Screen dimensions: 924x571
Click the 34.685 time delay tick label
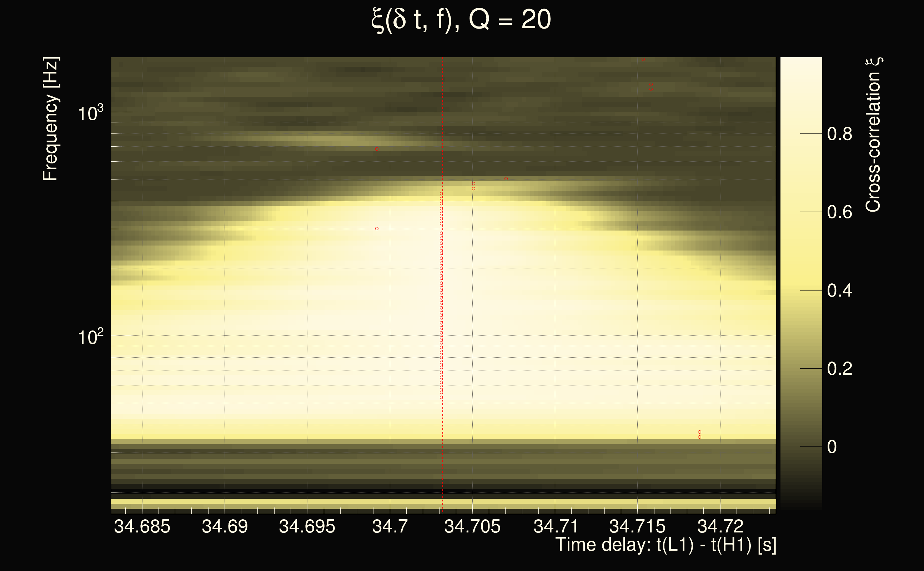tap(142, 526)
